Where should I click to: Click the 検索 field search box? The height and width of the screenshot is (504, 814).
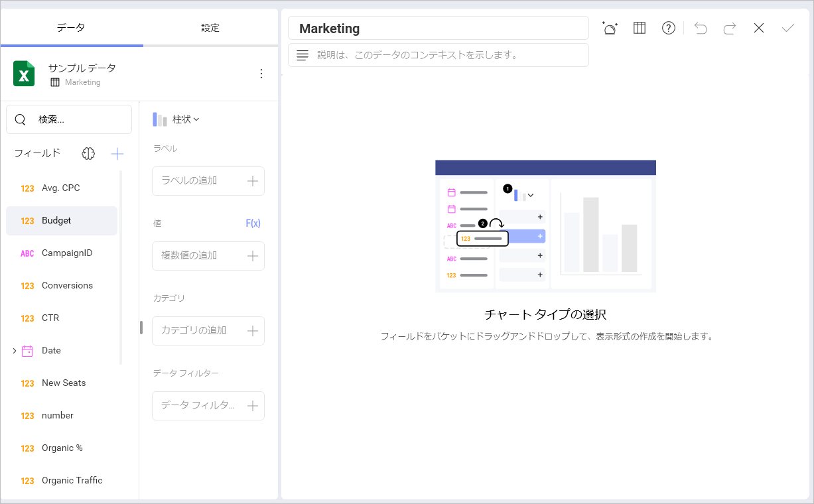click(x=69, y=119)
